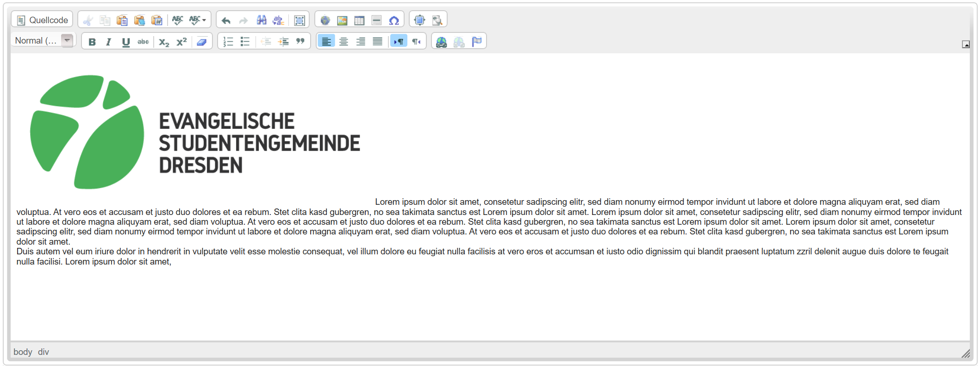This screenshot has height=366, width=980.
Task: Open the Replace text tool
Action: (279, 20)
